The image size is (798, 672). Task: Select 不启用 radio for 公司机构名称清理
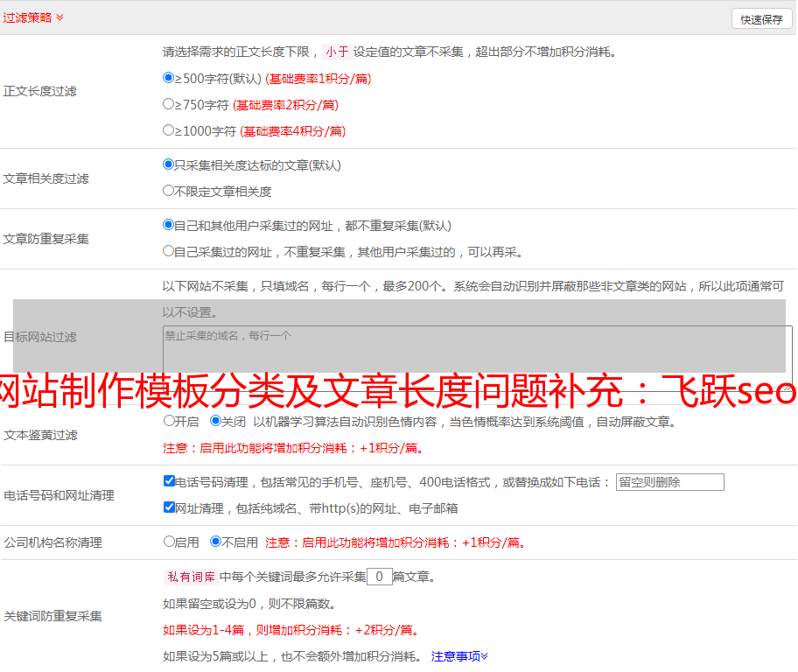pyautogui.click(x=215, y=542)
